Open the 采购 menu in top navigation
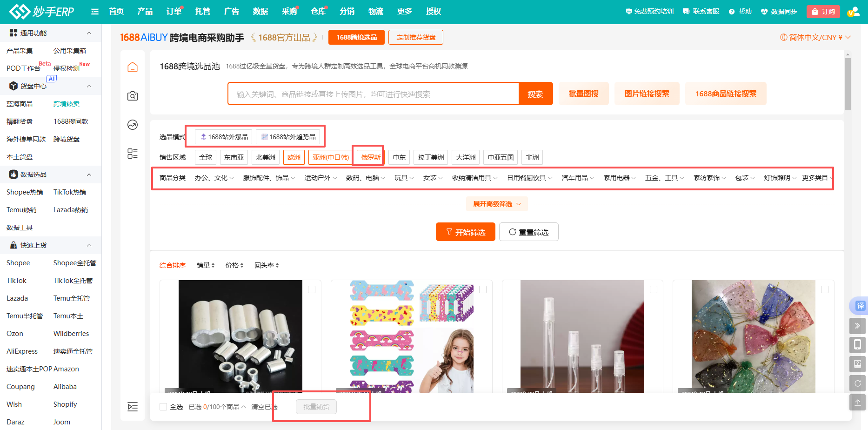 tap(289, 12)
